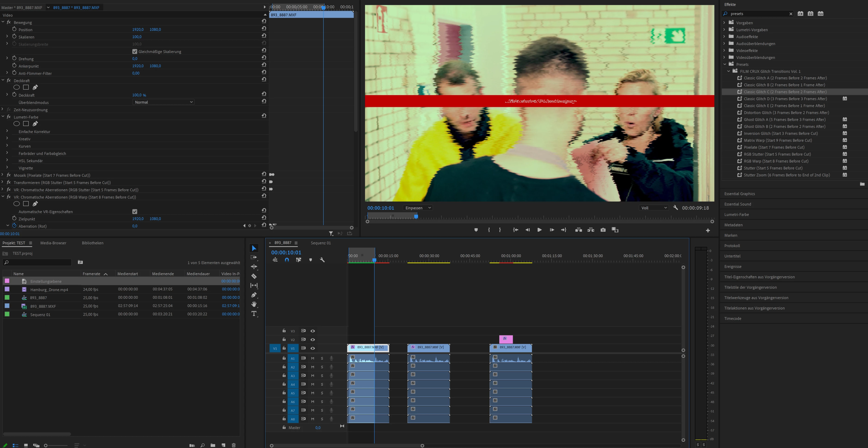Viewport: 868px width, 448px height.
Task: Click Add Marker in program monitor
Action: pos(476,230)
